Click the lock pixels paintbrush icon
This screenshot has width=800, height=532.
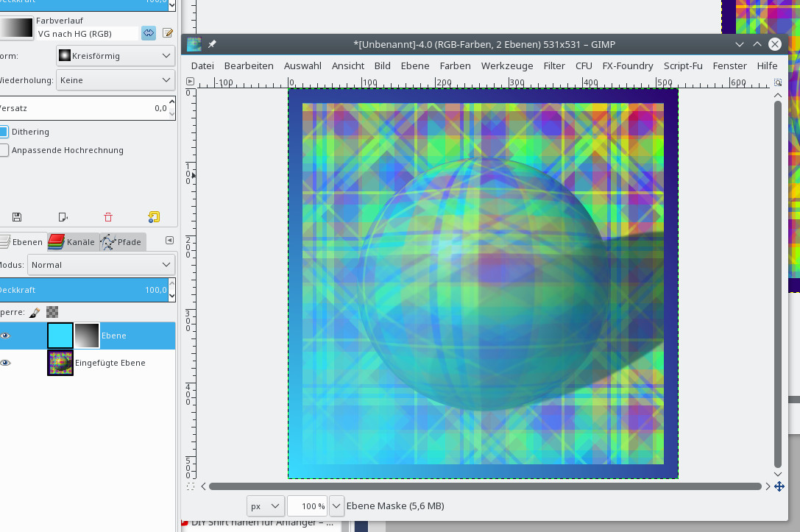click(35, 312)
